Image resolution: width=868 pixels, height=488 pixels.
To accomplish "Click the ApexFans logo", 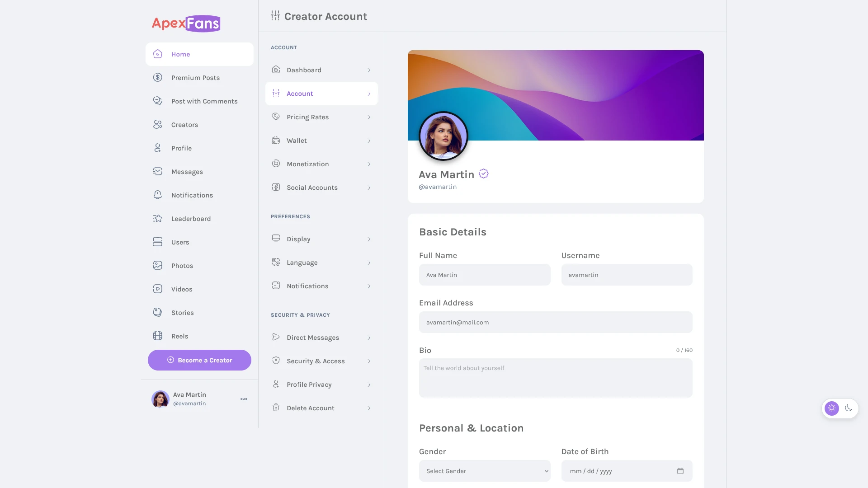I will (x=186, y=23).
